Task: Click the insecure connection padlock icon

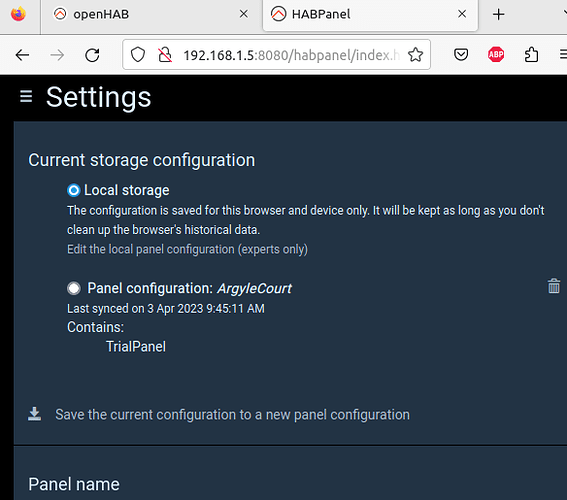Action: click(165, 55)
